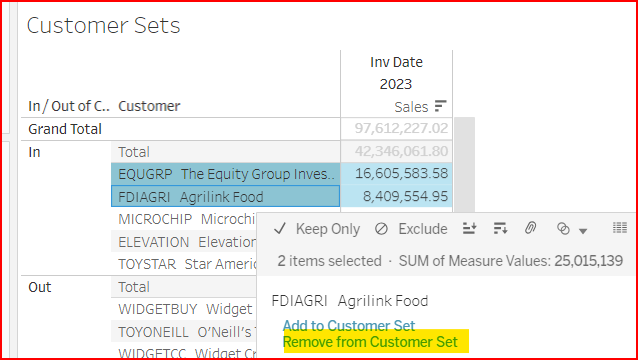
Task: Click the sort ascending icon in tooltip
Action: click(x=469, y=229)
